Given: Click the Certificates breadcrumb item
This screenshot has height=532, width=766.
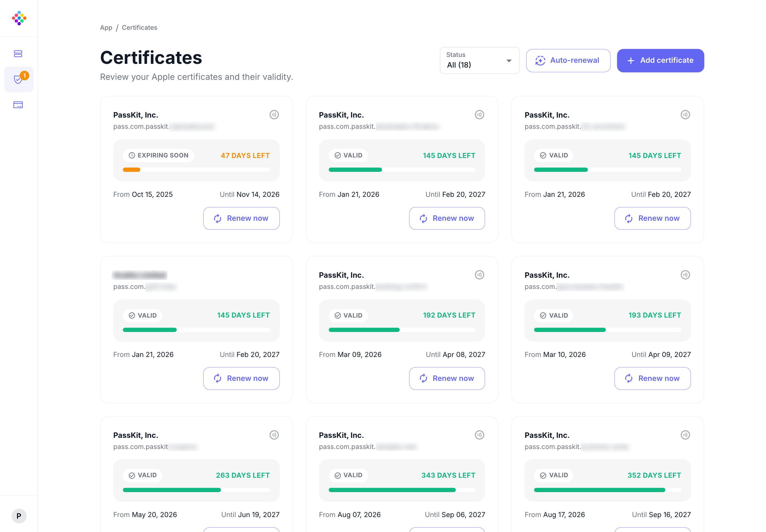Looking at the screenshot, I should click(139, 28).
